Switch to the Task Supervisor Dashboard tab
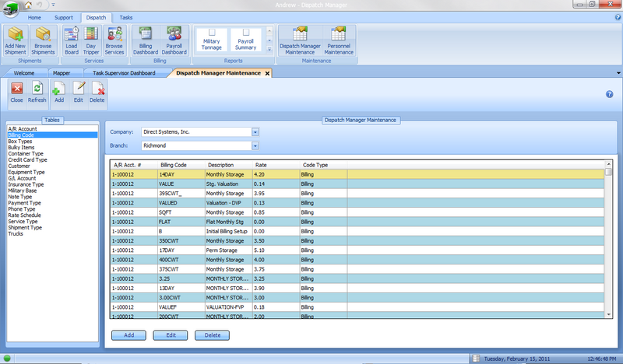The height and width of the screenshot is (364, 623). 123,73
